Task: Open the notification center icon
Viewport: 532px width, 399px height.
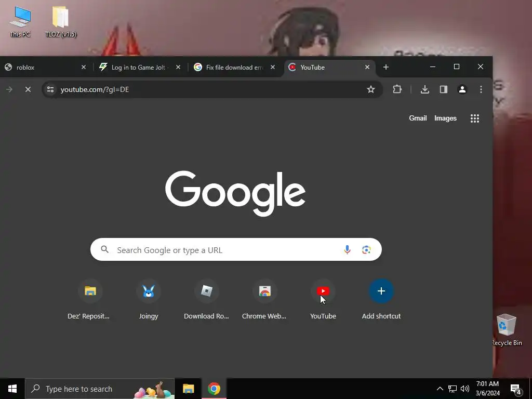Action: pos(515,389)
